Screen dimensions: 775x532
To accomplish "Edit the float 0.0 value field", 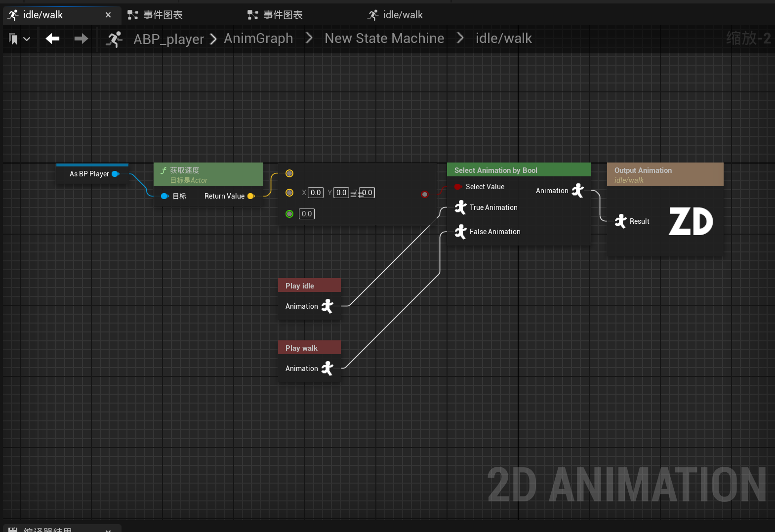I will (x=307, y=214).
